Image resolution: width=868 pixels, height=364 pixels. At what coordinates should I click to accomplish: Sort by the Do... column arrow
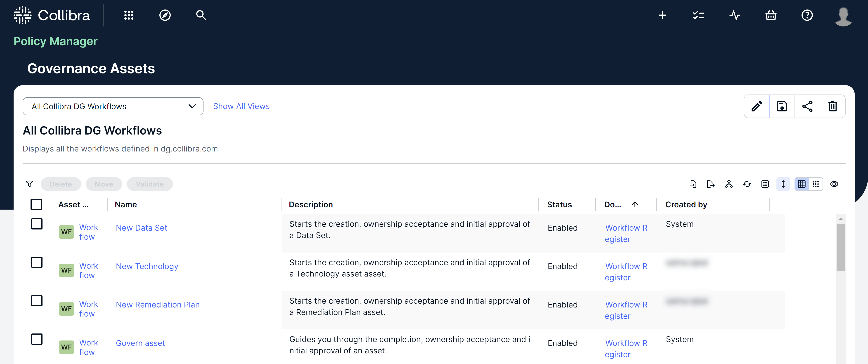(635, 204)
